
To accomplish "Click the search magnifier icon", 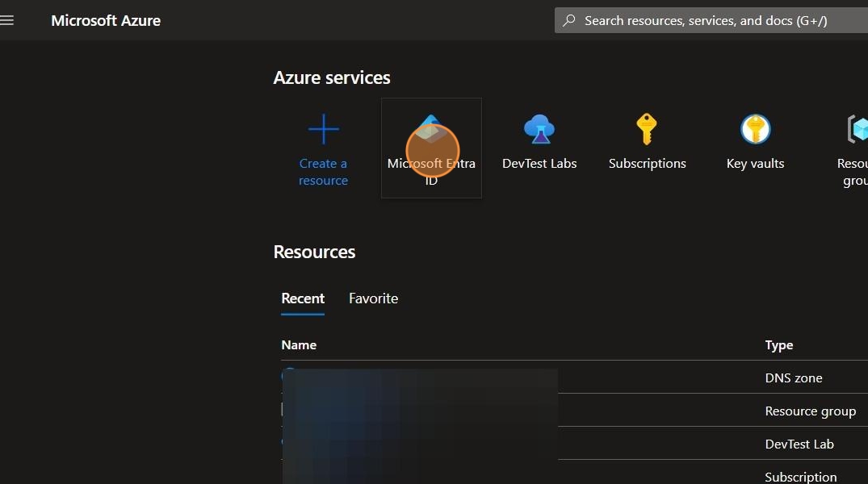I will pos(568,20).
